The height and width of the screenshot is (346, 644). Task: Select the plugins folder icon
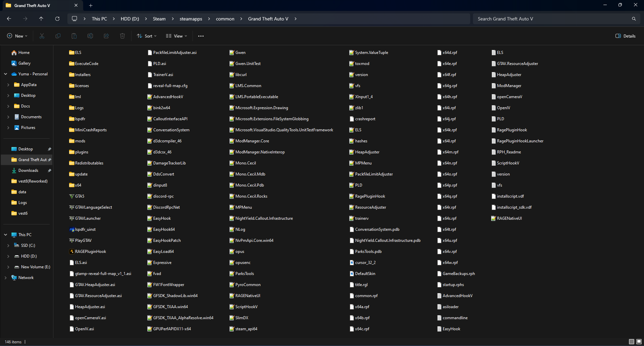[x=71, y=152]
